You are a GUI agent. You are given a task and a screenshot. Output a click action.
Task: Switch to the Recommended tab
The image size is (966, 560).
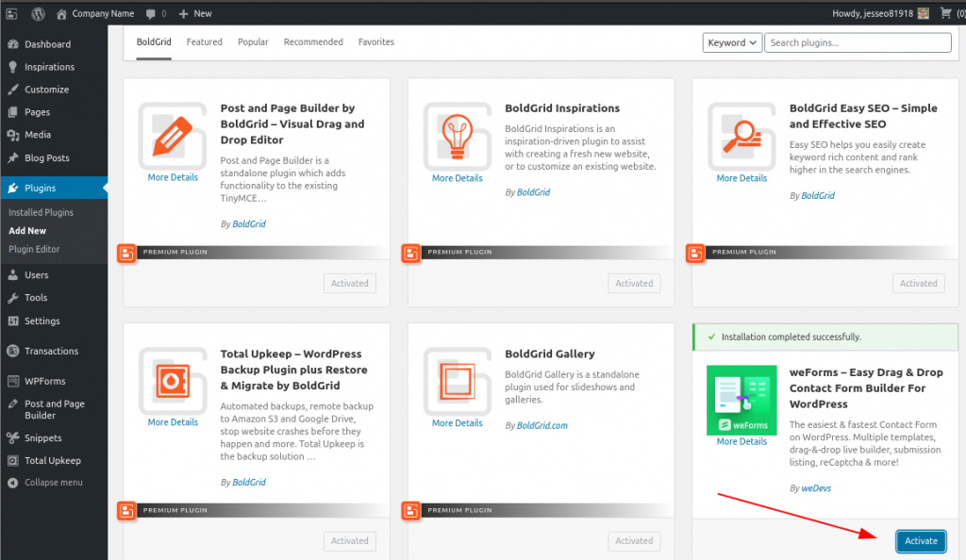pos(313,41)
